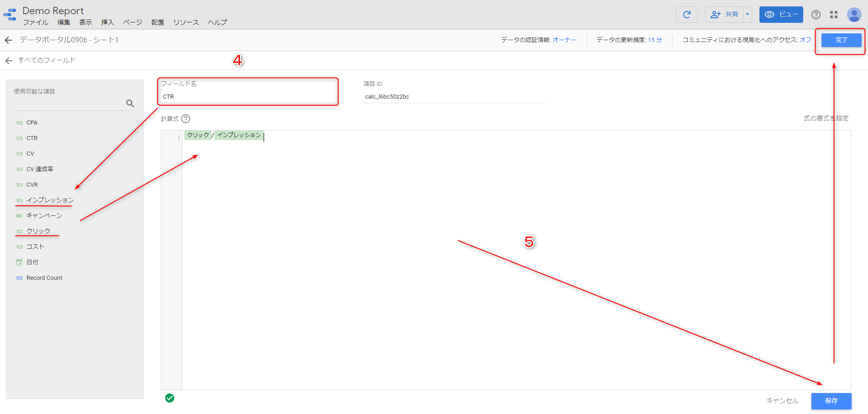Open the ファイル menu
The width and height of the screenshot is (868, 414).
(36, 22)
